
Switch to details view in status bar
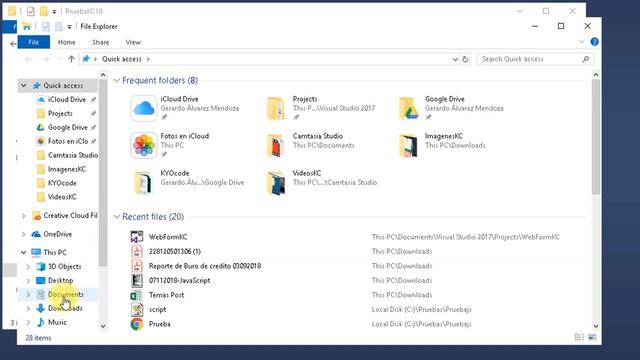tap(579, 337)
